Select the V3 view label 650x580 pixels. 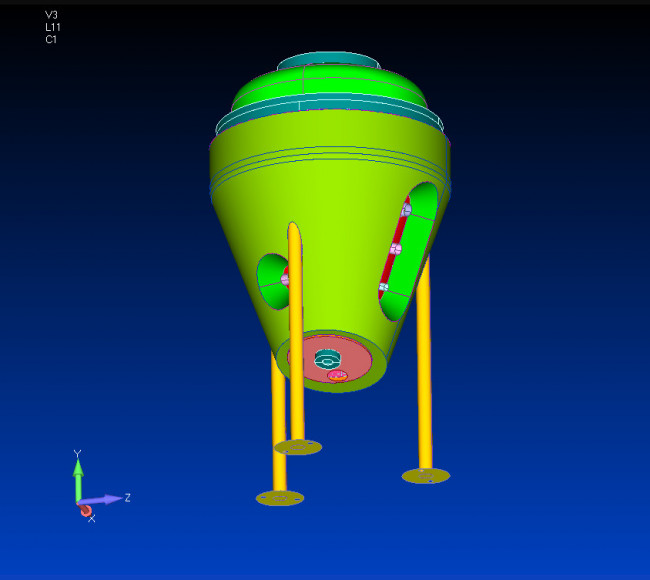pos(51,15)
